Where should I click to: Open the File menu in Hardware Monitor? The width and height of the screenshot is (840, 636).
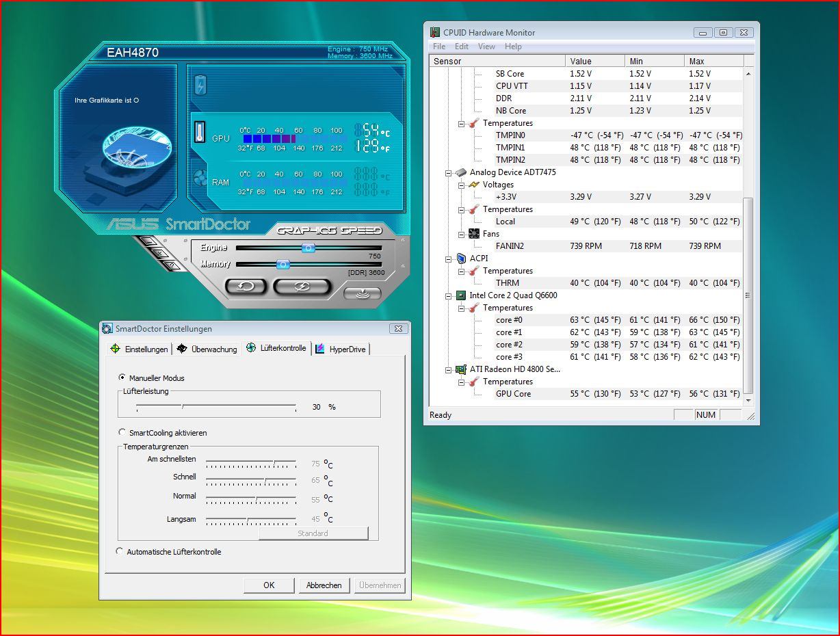(439, 47)
